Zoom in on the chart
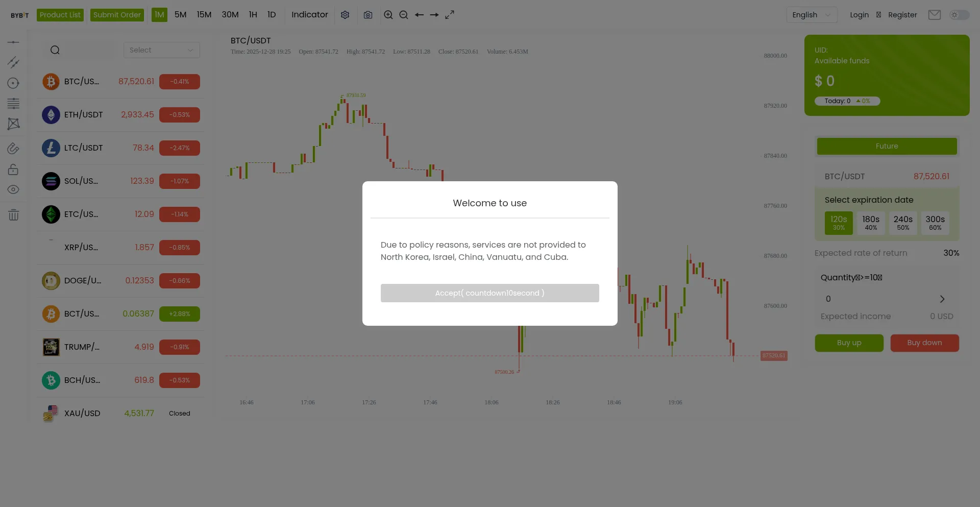This screenshot has width=980, height=507. (388, 15)
